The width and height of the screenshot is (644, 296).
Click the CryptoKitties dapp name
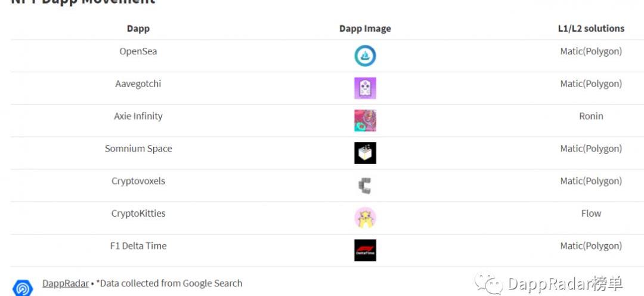pyautogui.click(x=138, y=213)
